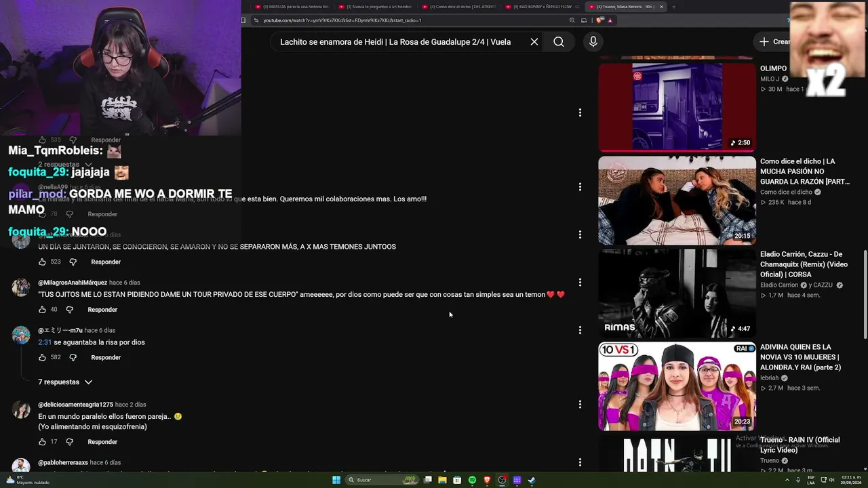Open File Explorer from the taskbar
The image size is (868, 488).
click(442, 480)
